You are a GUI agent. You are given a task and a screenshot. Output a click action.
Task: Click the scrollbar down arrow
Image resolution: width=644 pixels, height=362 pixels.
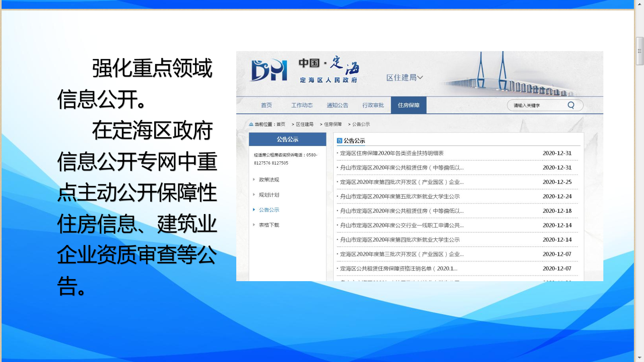[x=640, y=358]
